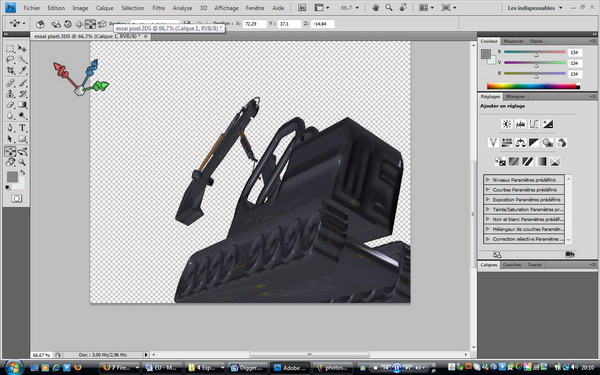
Task: Select the Crop tool
Action: point(10,70)
